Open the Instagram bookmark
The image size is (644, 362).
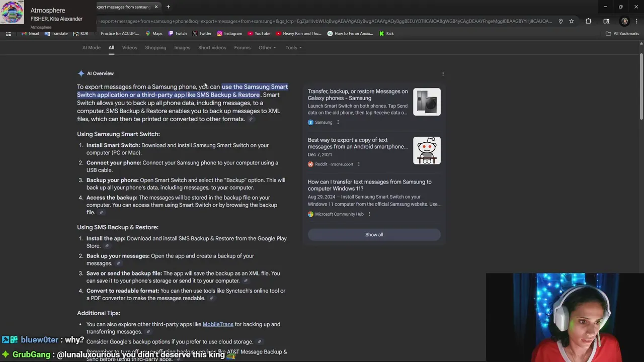pyautogui.click(x=229, y=34)
